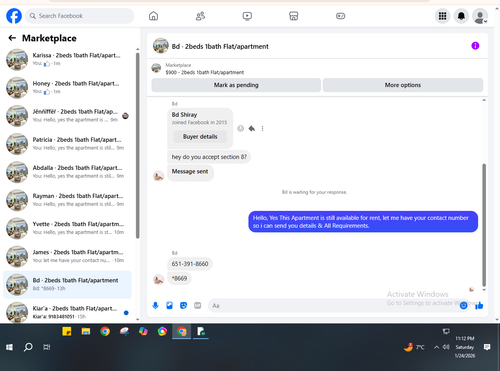Open the Watch video icon
Viewport: 500px width, 371px height.
tap(247, 16)
